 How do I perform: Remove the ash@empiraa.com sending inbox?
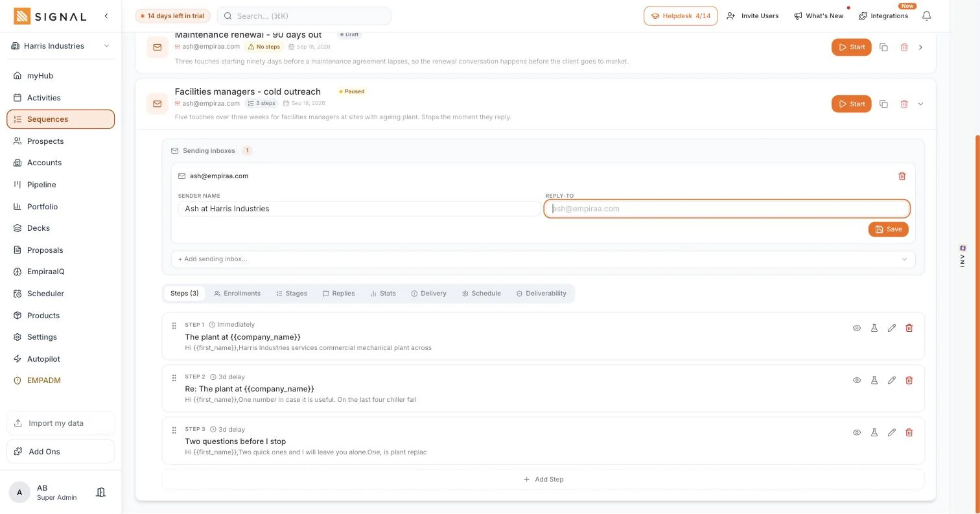coord(902,176)
